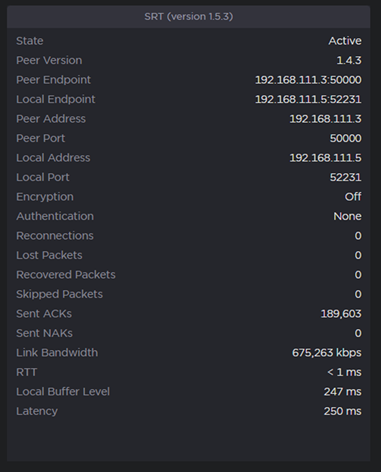
Task: Click the State label
Action: tap(30, 41)
